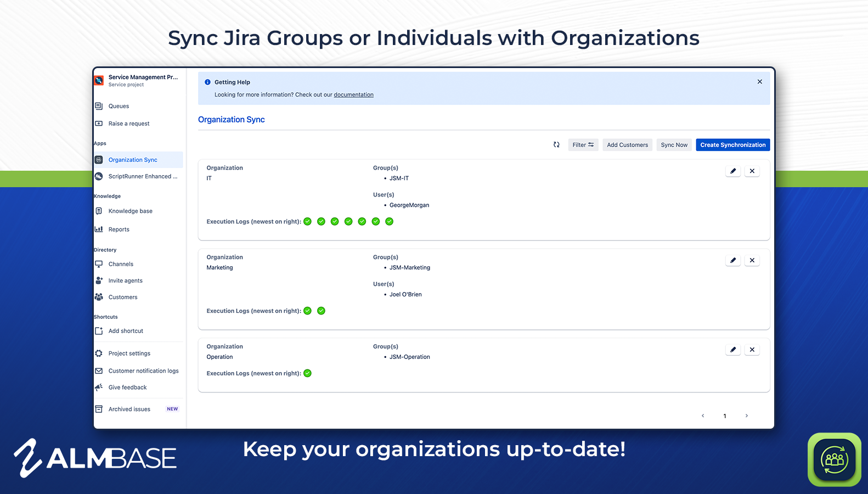Image resolution: width=868 pixels, height=494 pixels.
Task: Edit the Marketing organization sync
Action: click(x=733, y=260)
